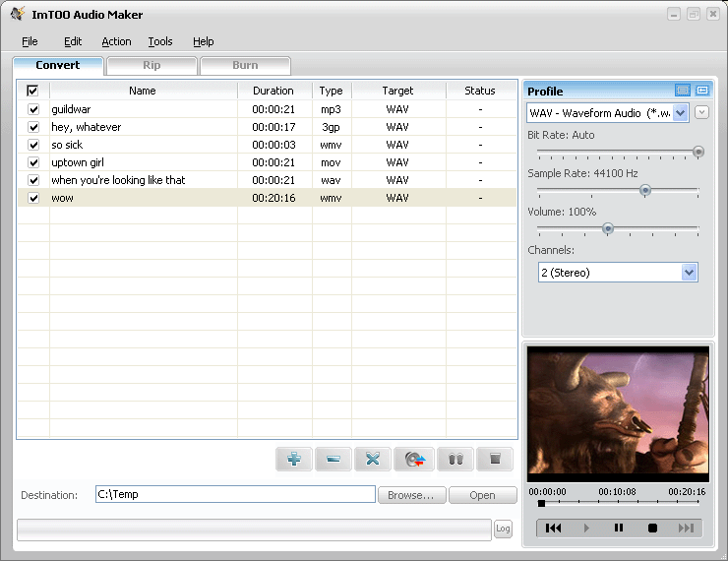Switch to the Rip tab

pos(152,66)
